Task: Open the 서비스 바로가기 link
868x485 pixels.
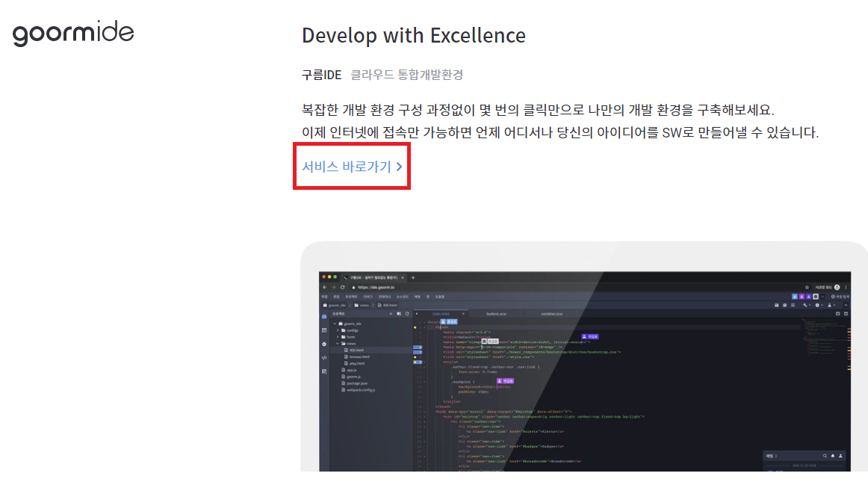Action: [352, 167]
